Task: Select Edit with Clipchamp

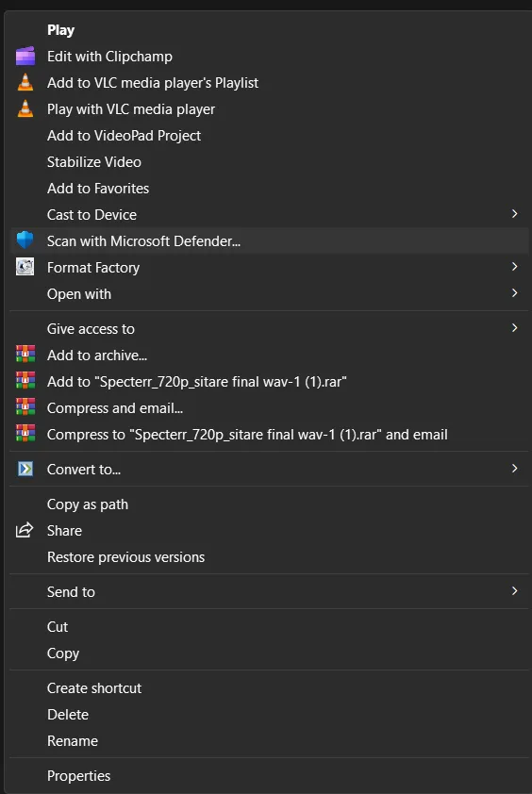Action: [269, 57]
